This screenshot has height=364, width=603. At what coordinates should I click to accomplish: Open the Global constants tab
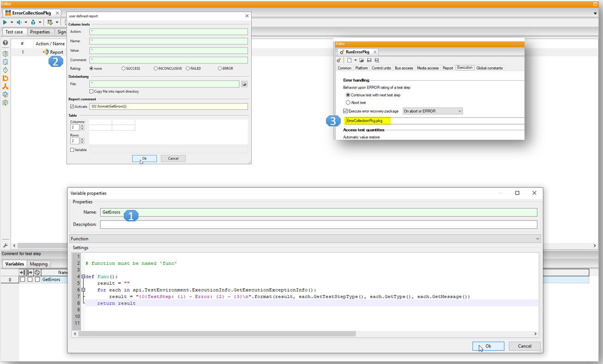pyautogui.click(x=489, y=68)
